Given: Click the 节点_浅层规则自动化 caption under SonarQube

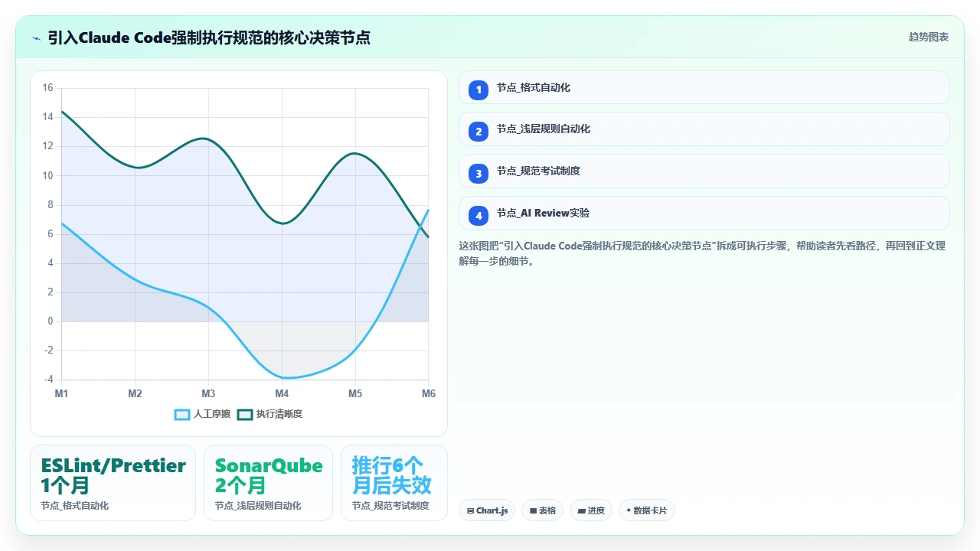Looking at the screenshot, I should (258, 506).
